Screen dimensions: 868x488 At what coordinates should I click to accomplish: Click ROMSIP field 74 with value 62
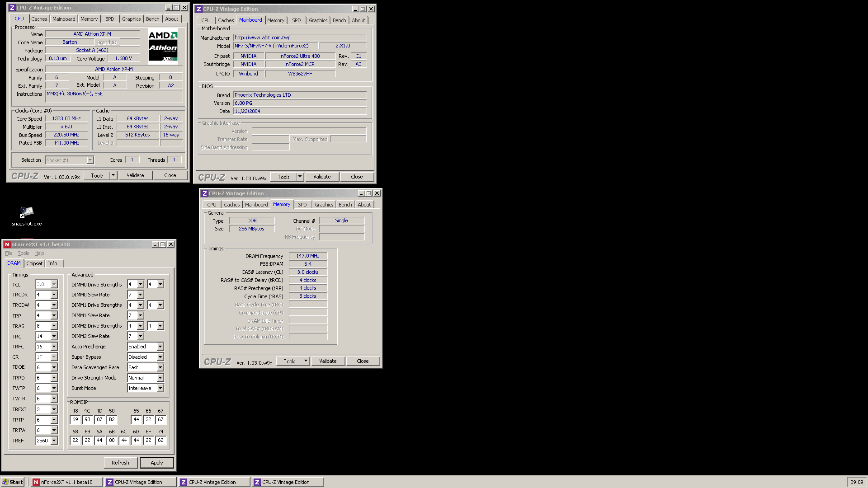pyautogui.click(x=161, y=440)
